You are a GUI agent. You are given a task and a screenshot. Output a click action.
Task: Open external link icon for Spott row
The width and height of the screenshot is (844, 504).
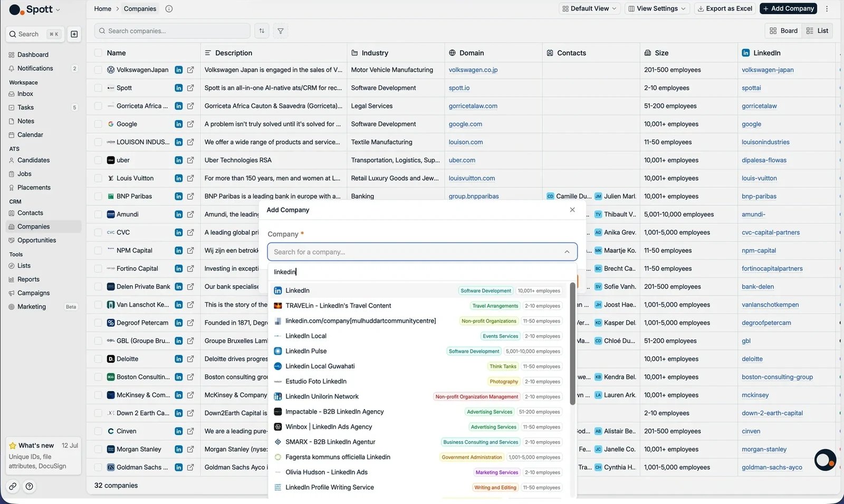click(x=190, y=88)
